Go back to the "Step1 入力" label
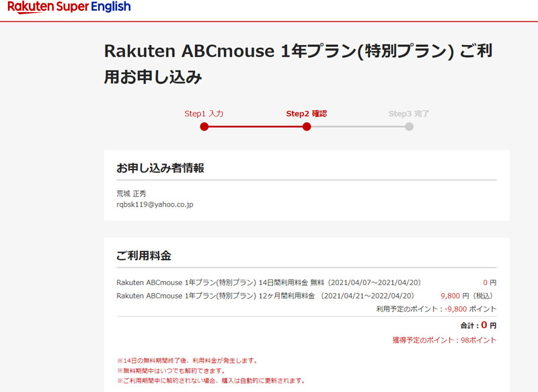Screen dimensions: 538x392 coord(204,114)
